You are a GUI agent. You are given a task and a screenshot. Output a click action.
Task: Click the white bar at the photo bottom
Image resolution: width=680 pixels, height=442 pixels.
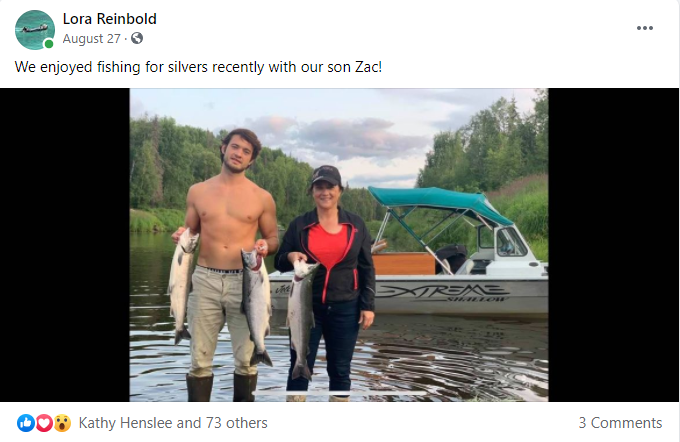coord(340,393)
